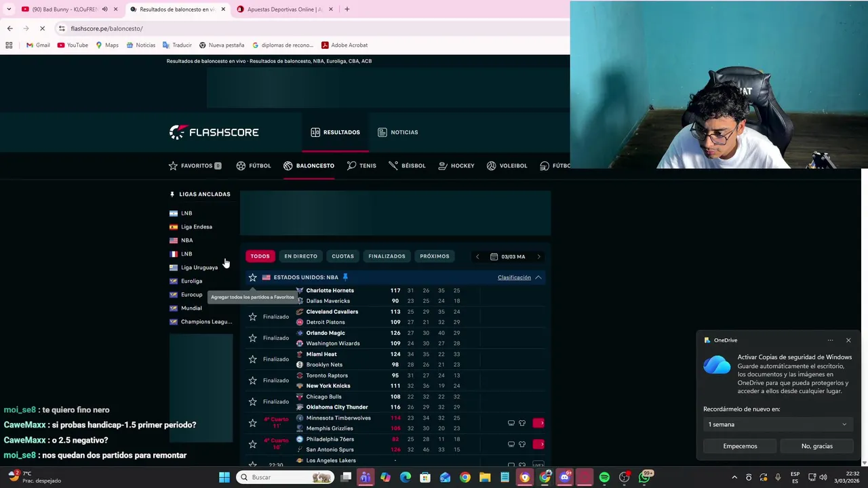Open the Chrome apps grid icon
Screen dimensions: 868x488
9,45
